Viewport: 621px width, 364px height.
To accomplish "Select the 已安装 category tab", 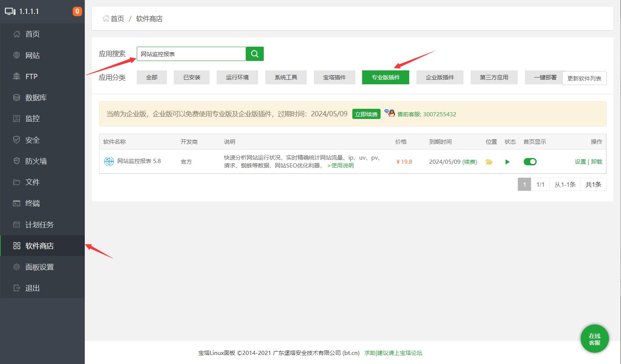I will (192, 77).
